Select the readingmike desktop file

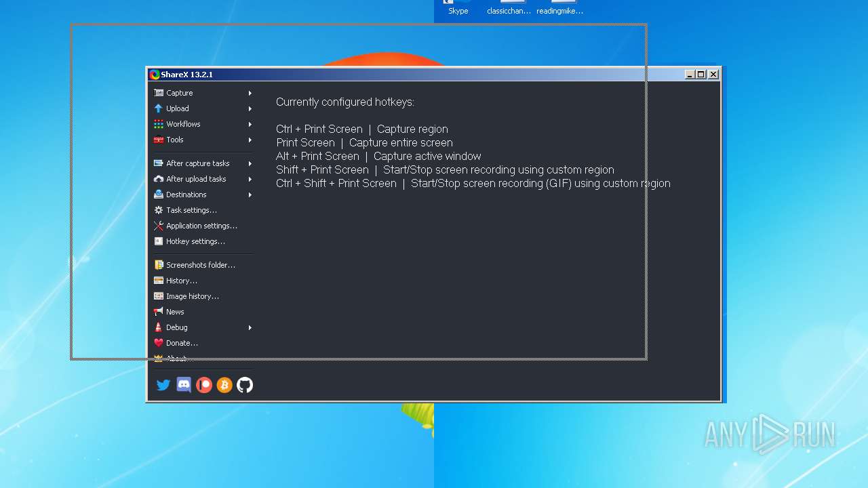point(560,7)
